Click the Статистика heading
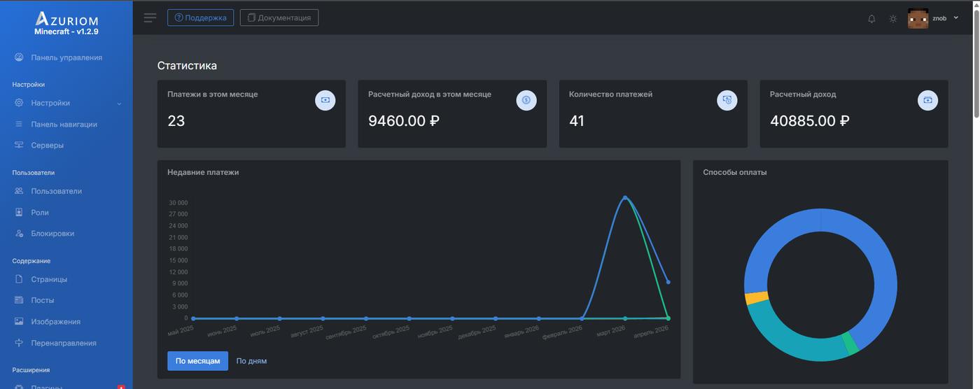The height and width of the screenshot is (389, 980). [x=187, y=66]
